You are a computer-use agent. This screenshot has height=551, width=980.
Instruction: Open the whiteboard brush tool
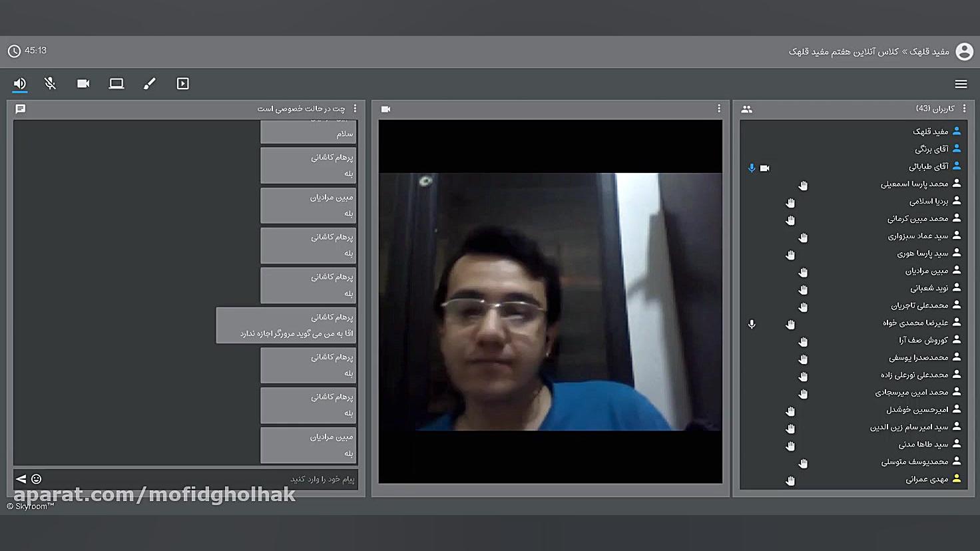click(150, 84)
